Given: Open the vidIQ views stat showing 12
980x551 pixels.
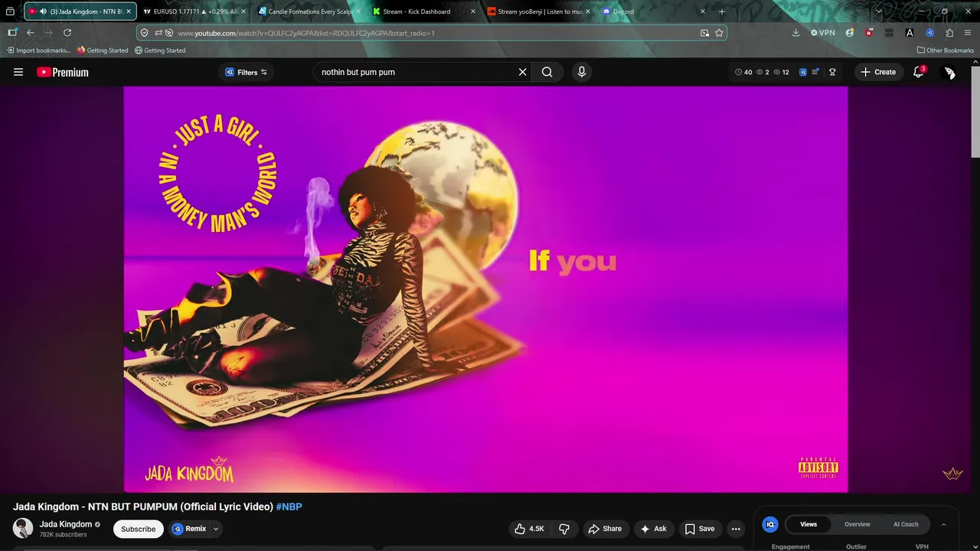Looking at the screenshot, I should point(781,72).
